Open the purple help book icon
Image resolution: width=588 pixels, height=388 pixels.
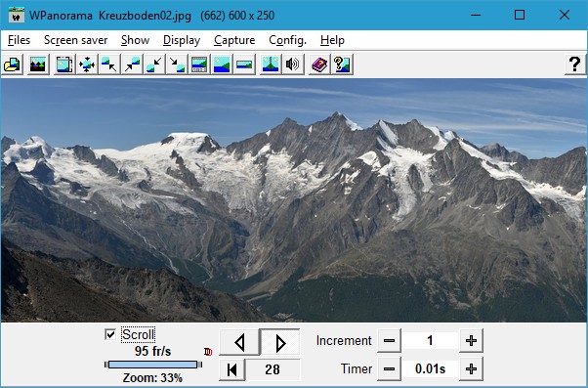[x=319, y=65]
